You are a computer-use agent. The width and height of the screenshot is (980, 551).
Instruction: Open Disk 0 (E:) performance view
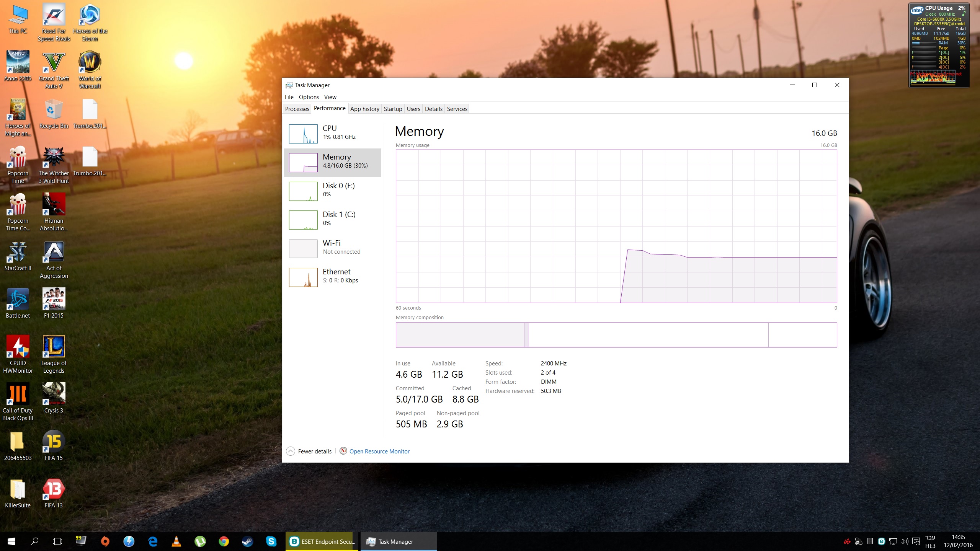tap(333, 191)
